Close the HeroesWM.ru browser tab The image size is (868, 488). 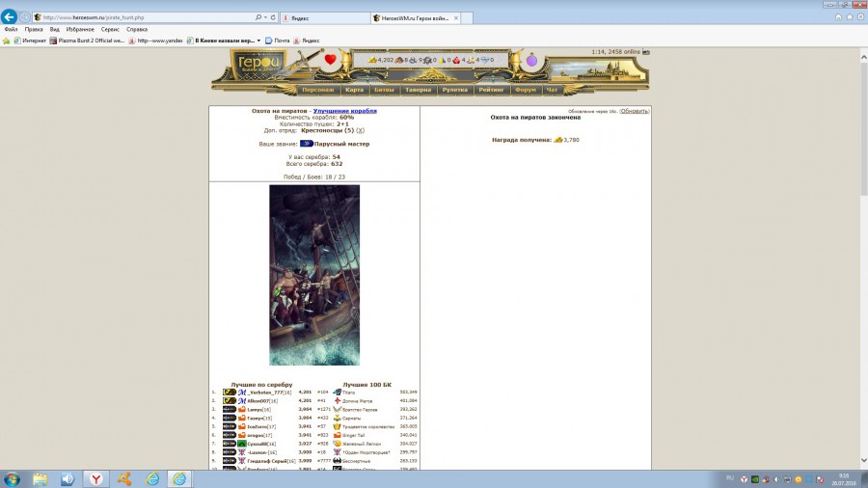coord(455,18)
